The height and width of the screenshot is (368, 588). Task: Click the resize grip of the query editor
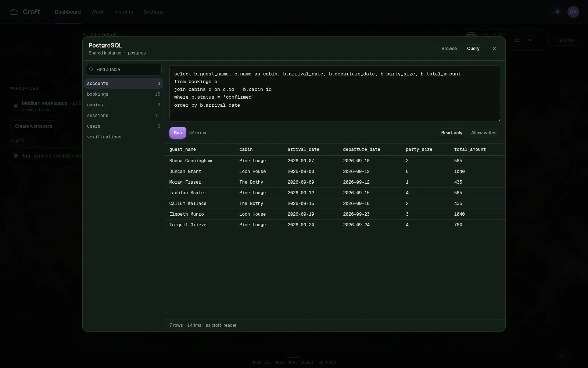[x=498, y=119]
